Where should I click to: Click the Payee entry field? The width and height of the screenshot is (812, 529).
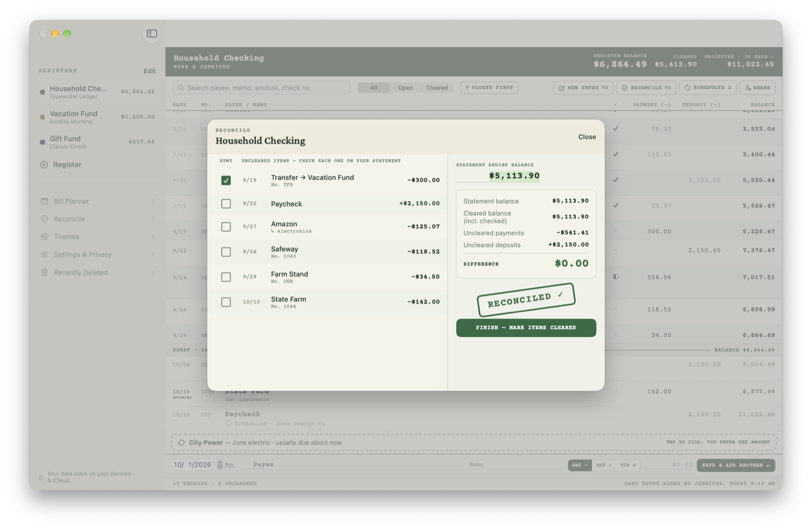click(x=358, y=465)
